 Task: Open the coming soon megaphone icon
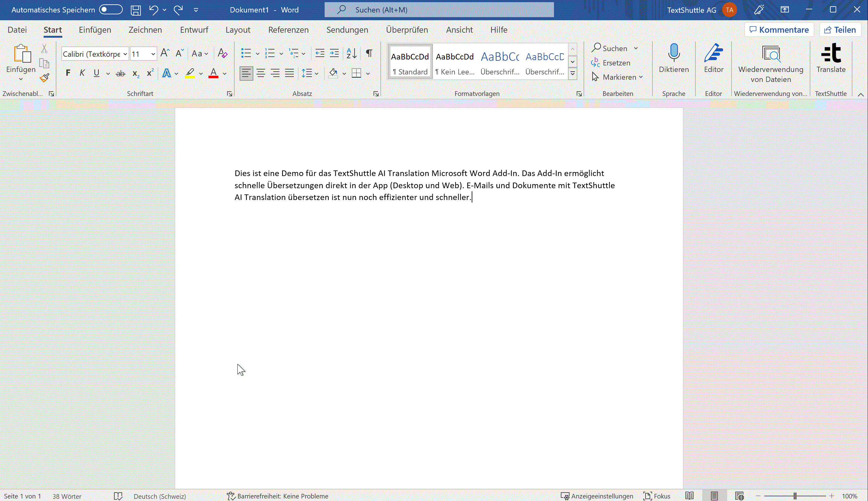click(x=759, y=10)
